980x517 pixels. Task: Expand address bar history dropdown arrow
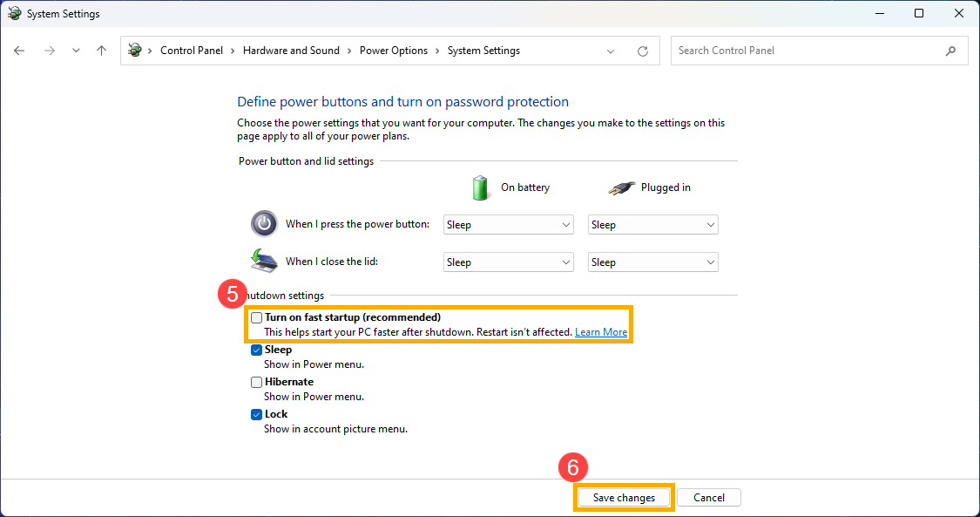click(x=611, y=51)
